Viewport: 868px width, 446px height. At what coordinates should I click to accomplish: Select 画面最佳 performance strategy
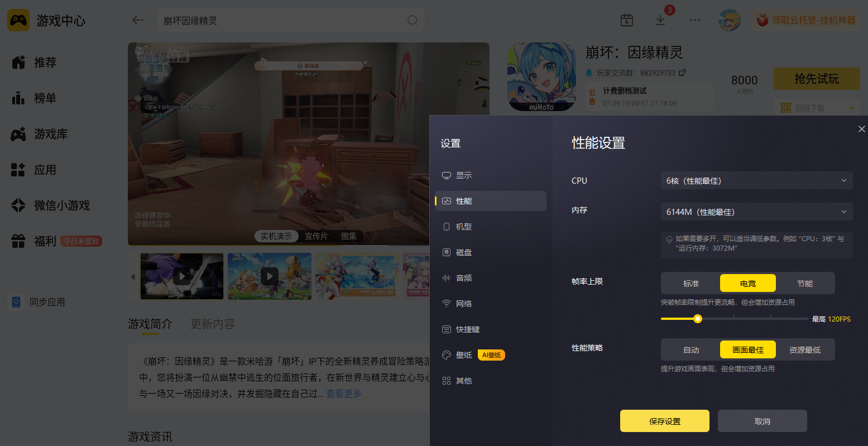[748, 350]
